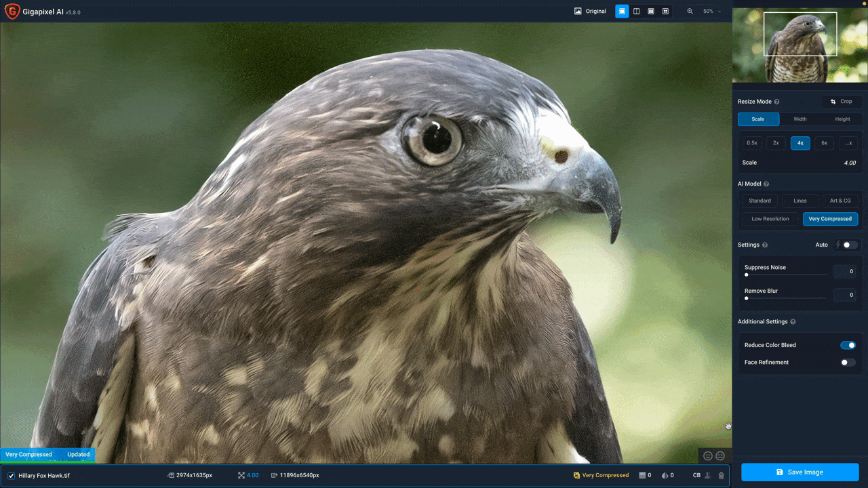868x488 pixels.
Task: Switch to split view layout
Action: (636, 12)
